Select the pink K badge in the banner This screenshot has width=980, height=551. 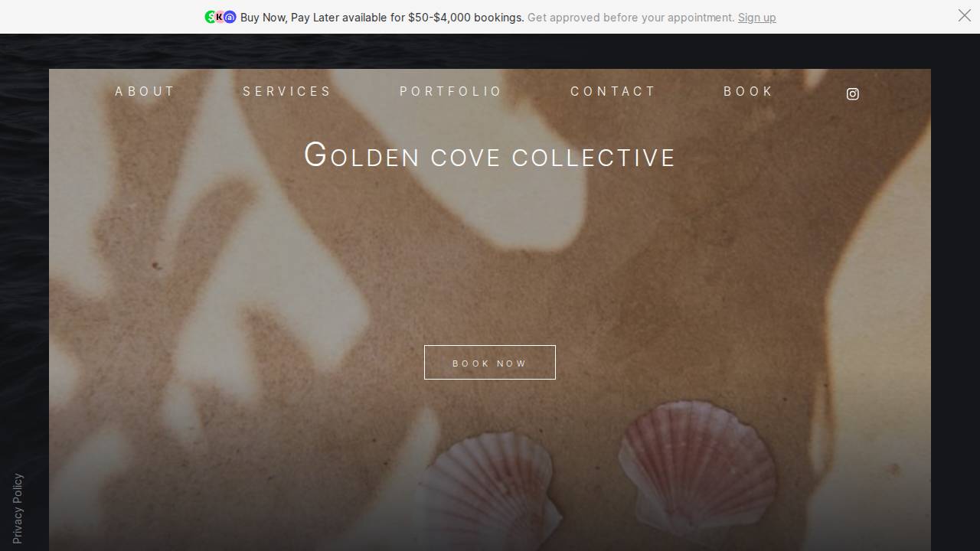coord(220,17)
